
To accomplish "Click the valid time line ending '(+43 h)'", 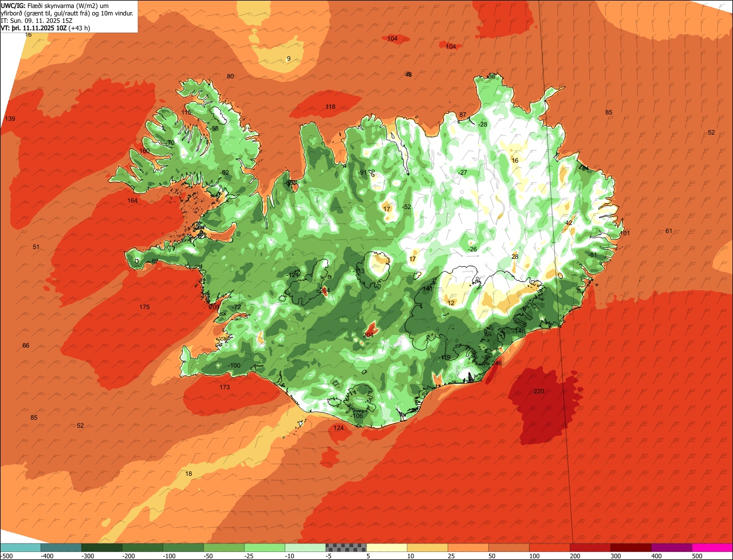I will pos(46,28).
